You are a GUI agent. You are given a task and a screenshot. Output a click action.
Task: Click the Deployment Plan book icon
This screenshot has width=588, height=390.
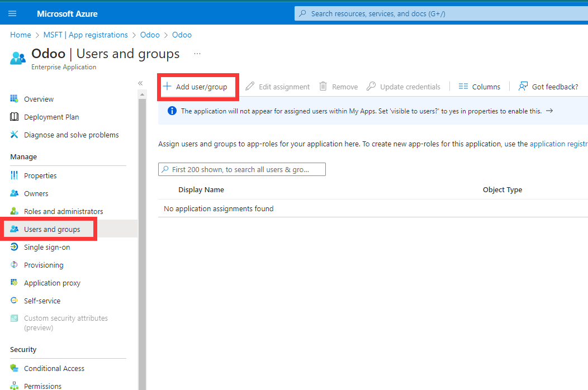[x=14, y=117]
